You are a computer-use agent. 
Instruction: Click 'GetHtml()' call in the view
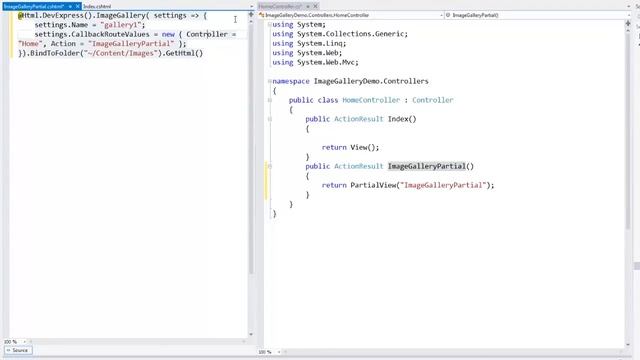184,53
